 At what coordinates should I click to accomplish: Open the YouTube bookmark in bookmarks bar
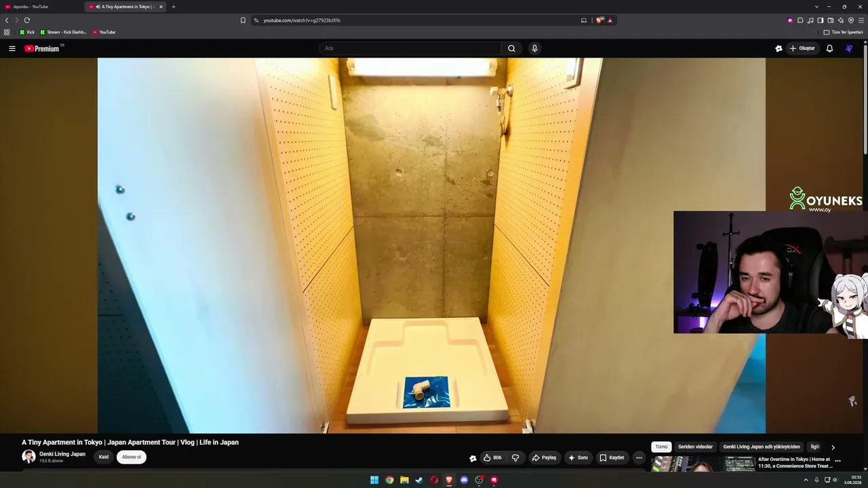(104, 32)
